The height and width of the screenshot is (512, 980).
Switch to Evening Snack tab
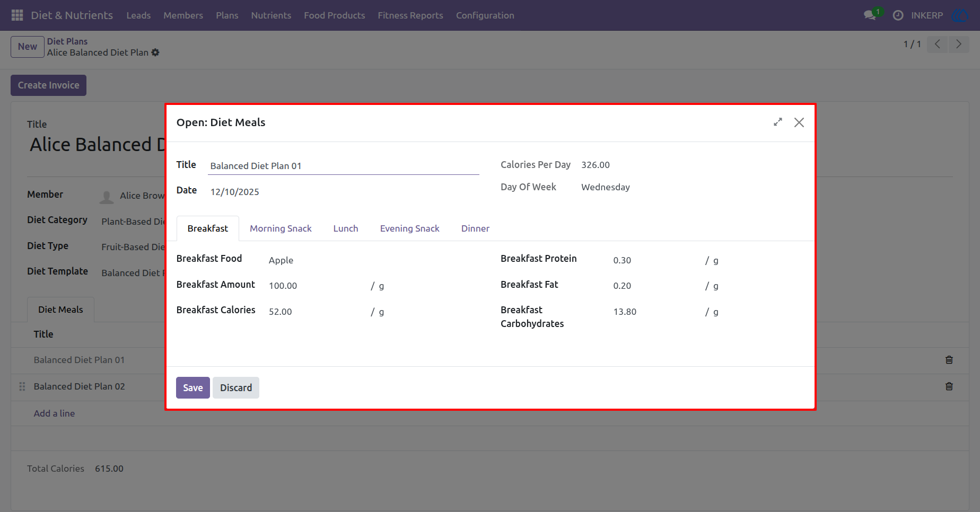click(409, 228)
